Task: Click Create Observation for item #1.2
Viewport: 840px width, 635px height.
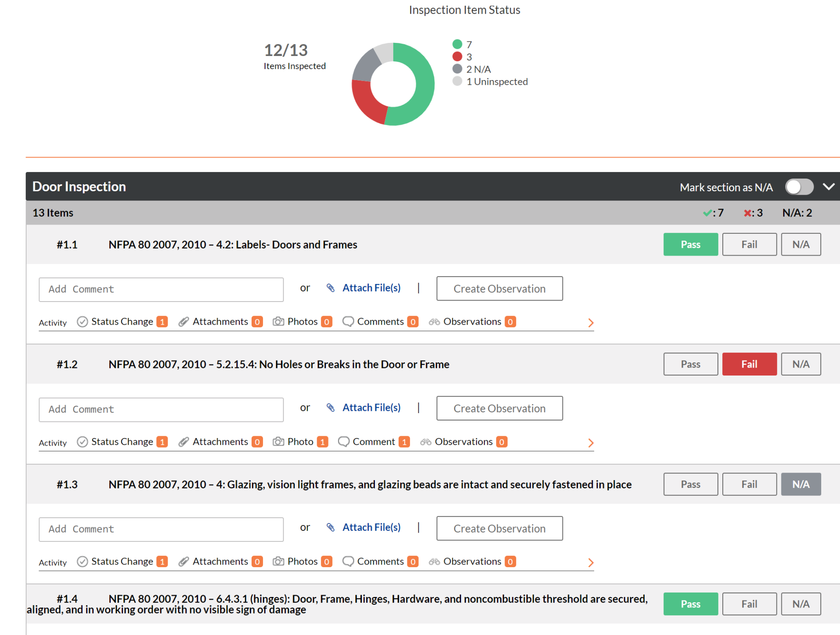Action: point(500,408)
